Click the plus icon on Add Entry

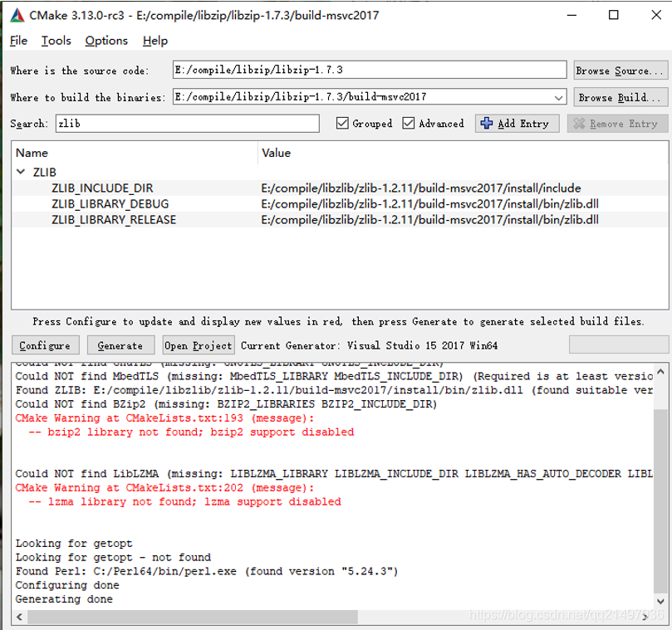tap(486, 124)
